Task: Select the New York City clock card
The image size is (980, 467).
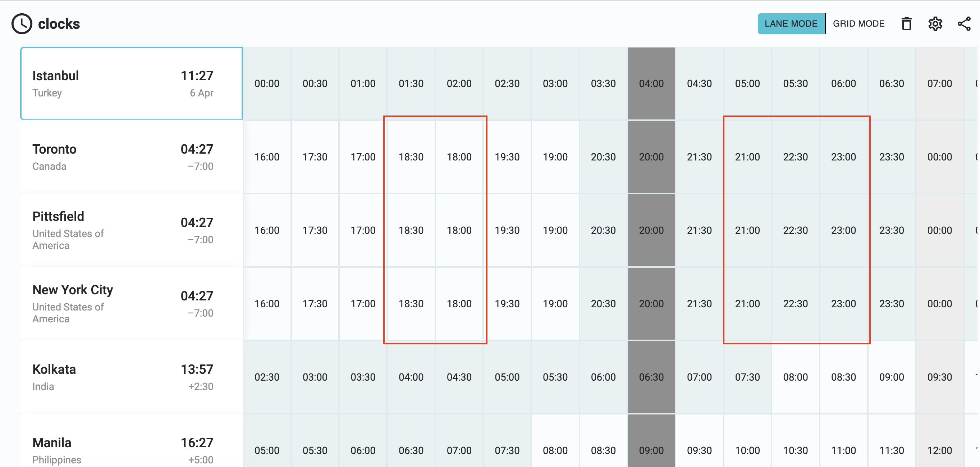Action: coord(131,303)
